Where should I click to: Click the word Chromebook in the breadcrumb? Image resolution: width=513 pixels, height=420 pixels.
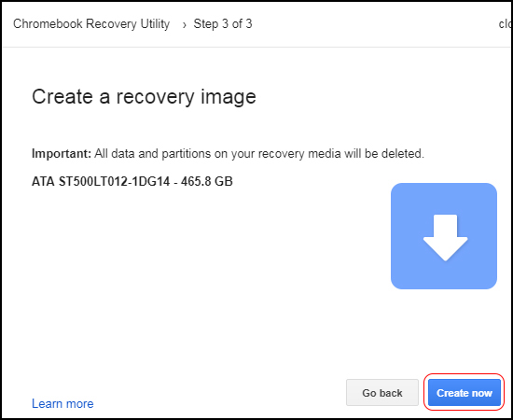[48, 24]
